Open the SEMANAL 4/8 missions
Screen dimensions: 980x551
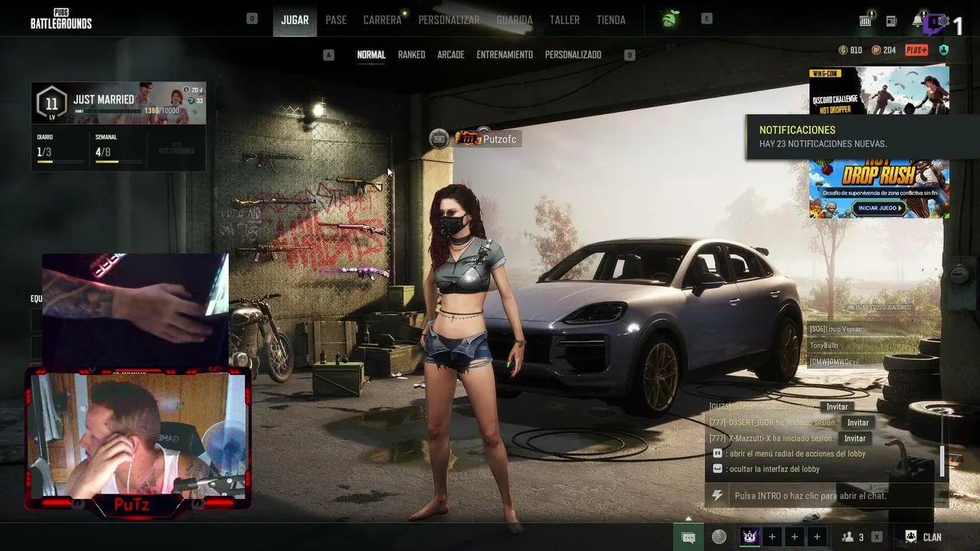pyautogui.click(x=119, y=148)
